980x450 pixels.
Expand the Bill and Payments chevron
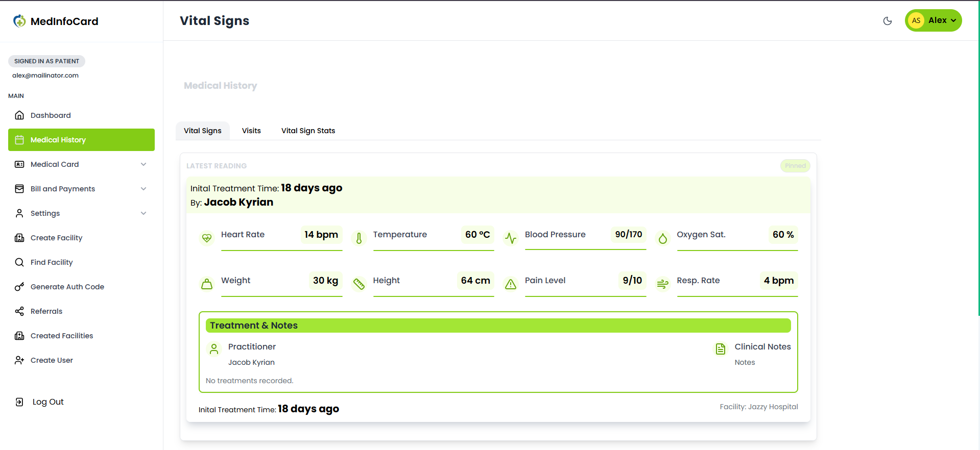(x=144, y=189)
